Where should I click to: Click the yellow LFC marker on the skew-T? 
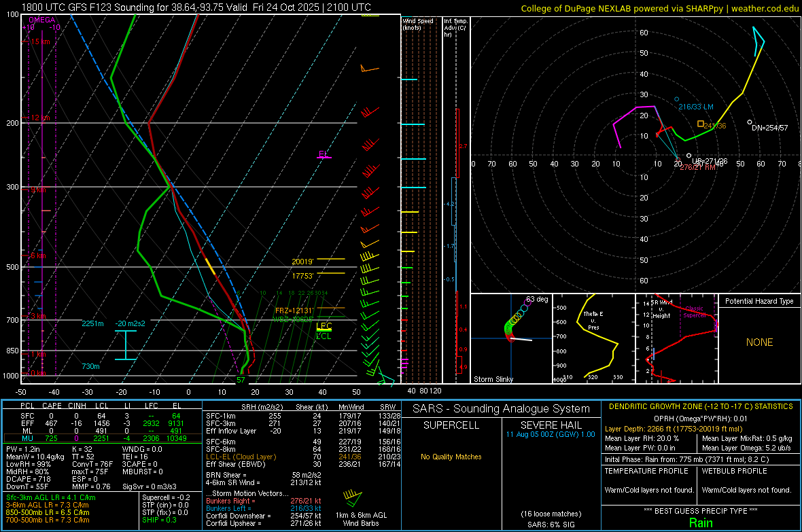(x=324, y=326)
